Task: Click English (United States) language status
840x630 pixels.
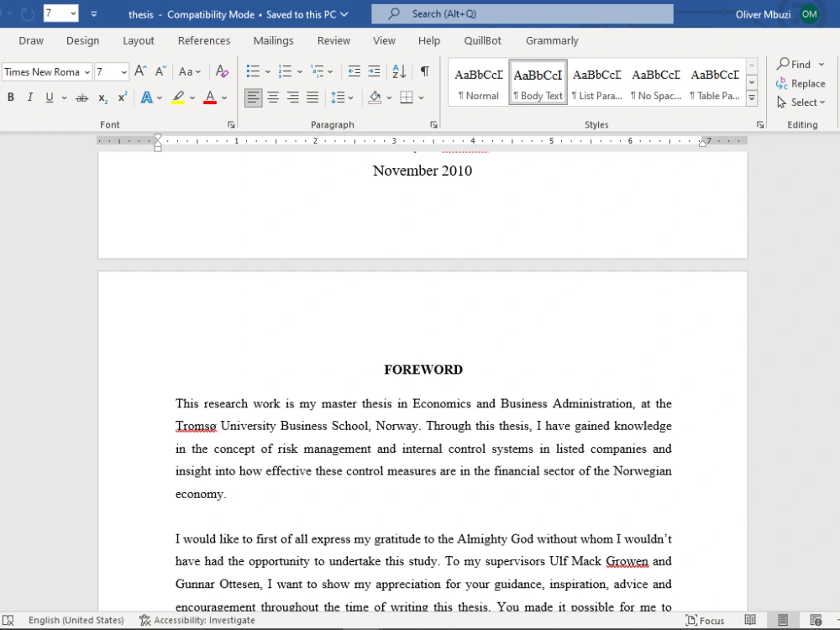Action: (x=76, y=621)
